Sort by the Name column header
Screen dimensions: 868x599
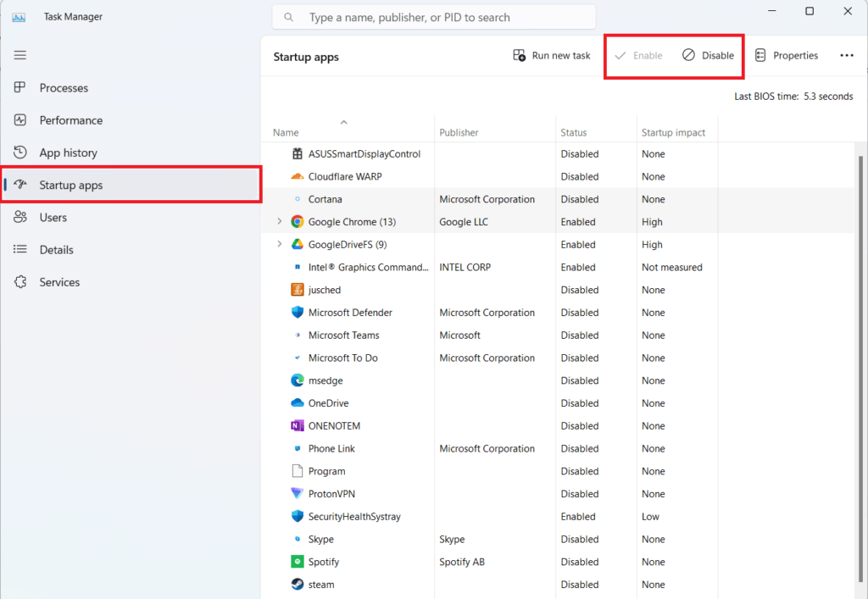click(x=284, y=132)
